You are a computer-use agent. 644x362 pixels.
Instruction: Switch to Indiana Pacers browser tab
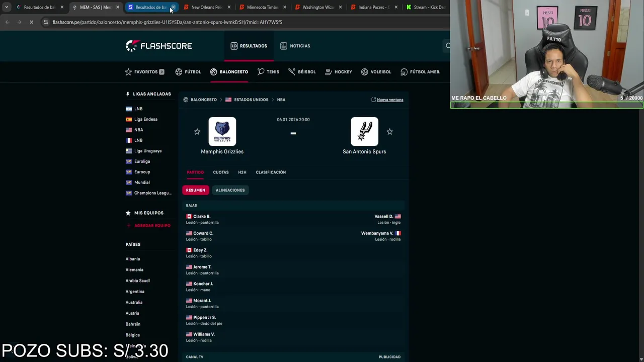(x=374, y=7)
